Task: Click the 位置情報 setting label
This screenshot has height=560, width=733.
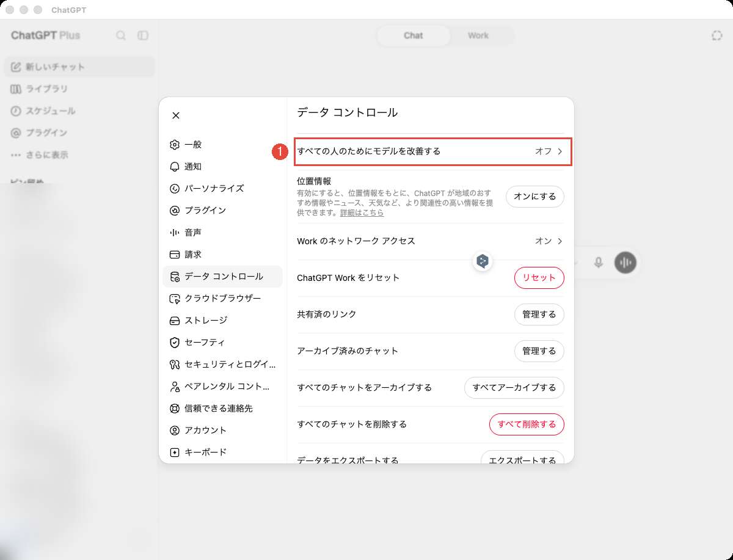Action: point(314,181)
